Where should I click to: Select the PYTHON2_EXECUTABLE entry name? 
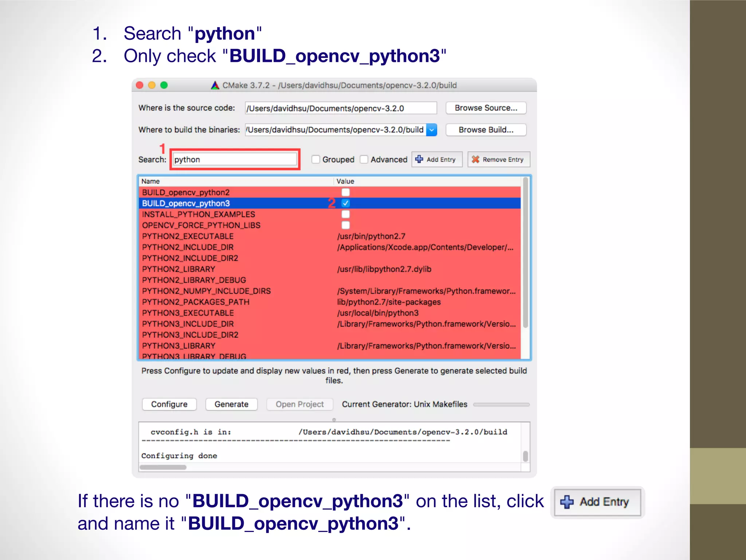pyautogui.click(x=188, y=236)
